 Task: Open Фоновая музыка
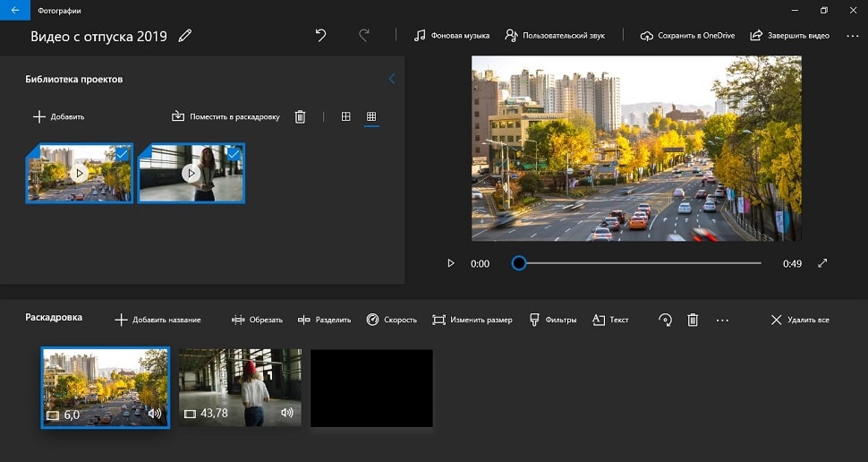pyautogui.click(x=452, y=36)
